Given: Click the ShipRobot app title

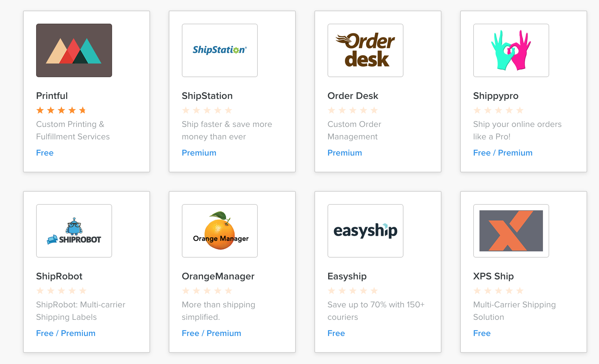Looking at the screenshot, I should 59,276.
